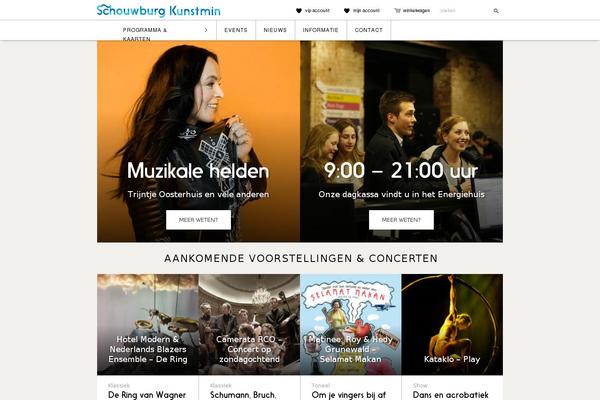Click the heart icon beside mijn account
The image size is (600, 400).
pyautogui.click(x=347, y=11)
